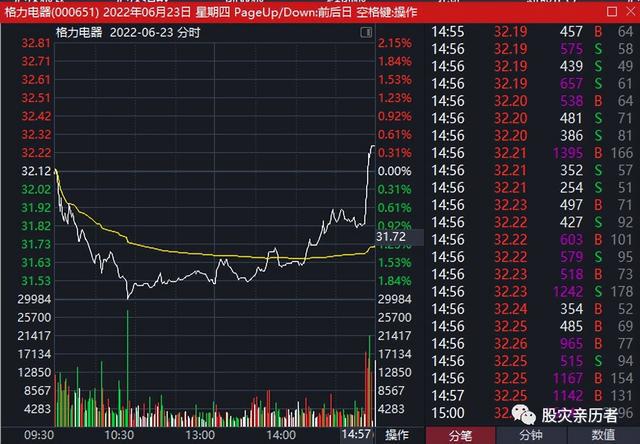Image resolution: width=640 pixels, height=444 pixels.
Task: Click the 14:57 crosshair time marker
Action: [356, 434]
